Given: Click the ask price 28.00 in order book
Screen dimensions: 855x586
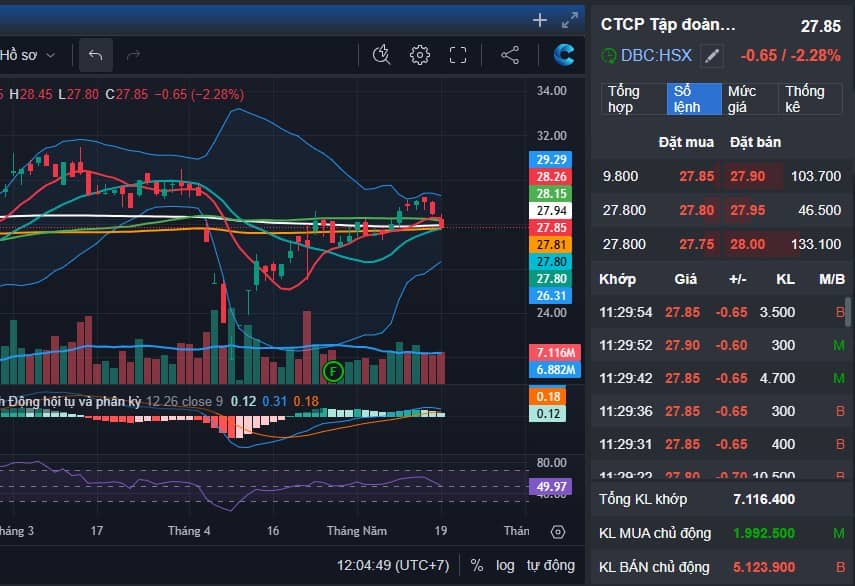Looking at the screenshot, I should point(748,244).
